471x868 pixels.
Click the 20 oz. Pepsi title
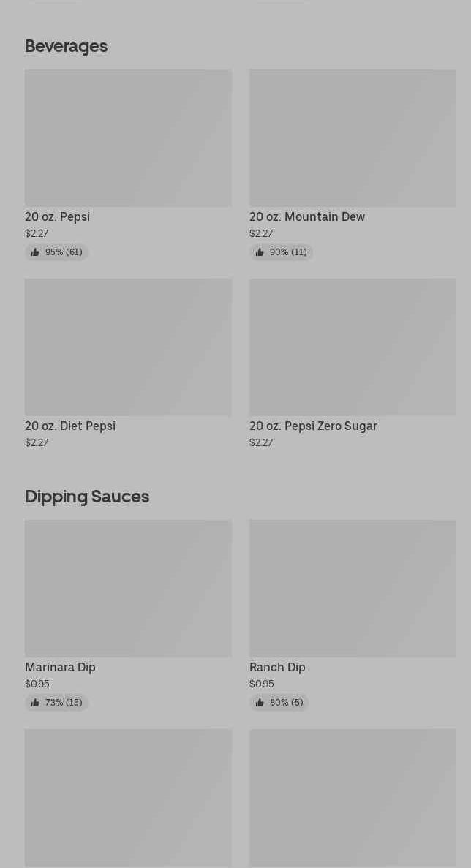[x=57, y=217]
